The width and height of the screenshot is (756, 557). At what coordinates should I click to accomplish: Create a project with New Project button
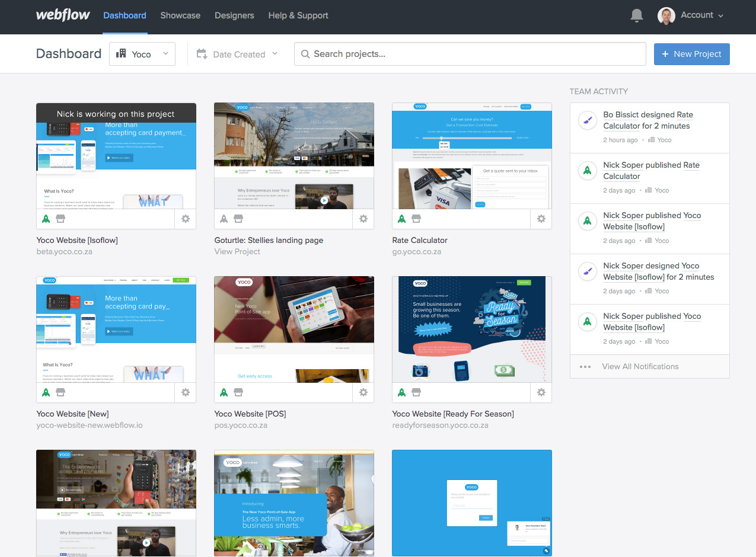point(692,54)
